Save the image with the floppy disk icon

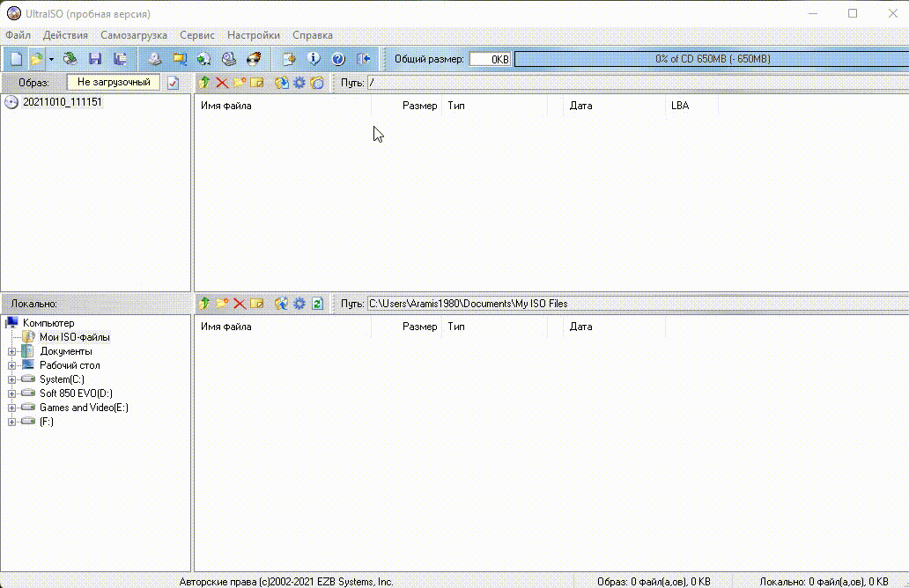click(95, 58)
